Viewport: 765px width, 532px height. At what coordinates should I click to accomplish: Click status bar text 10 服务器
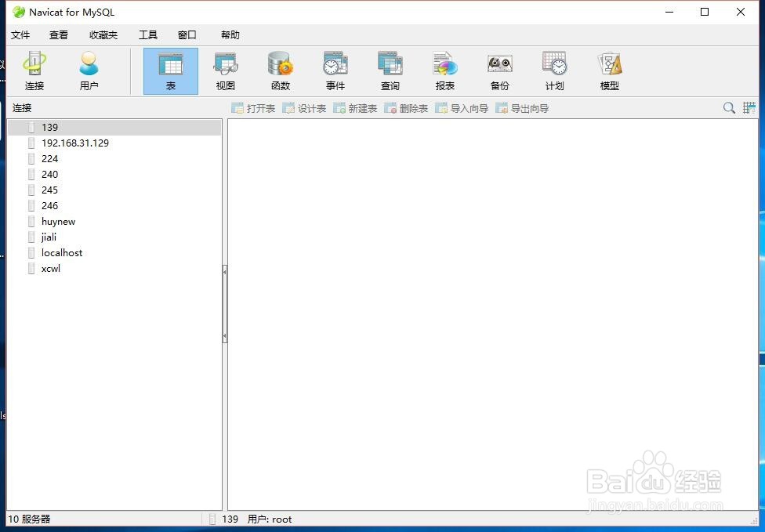(x=29, y=519)
